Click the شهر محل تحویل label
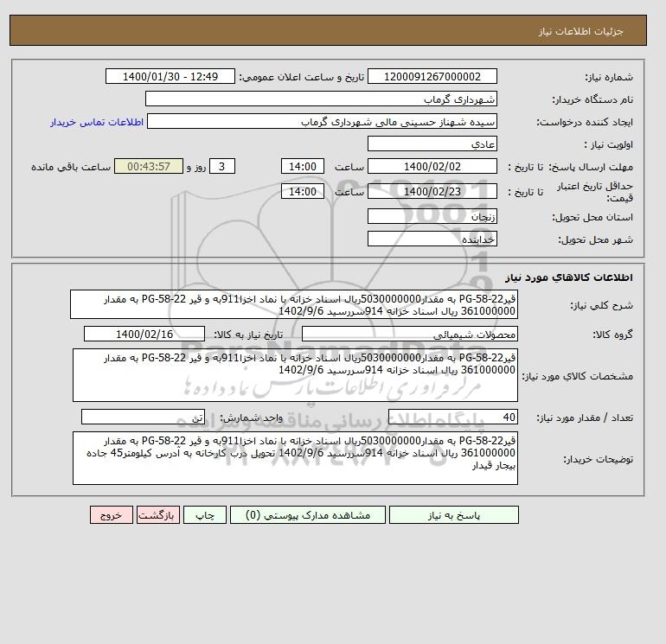The width and height of the screenshot is (666, 644). coord(595,239)
